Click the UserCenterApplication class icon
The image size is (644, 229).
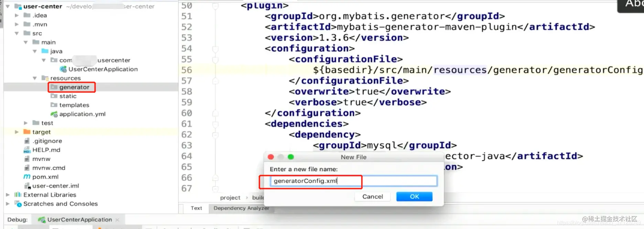pos(63,69)
